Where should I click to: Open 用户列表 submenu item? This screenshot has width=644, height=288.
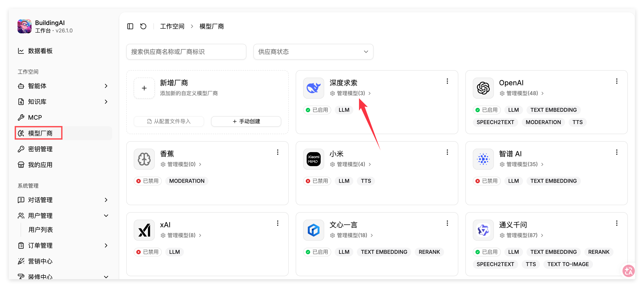click(x=41, y=230)
